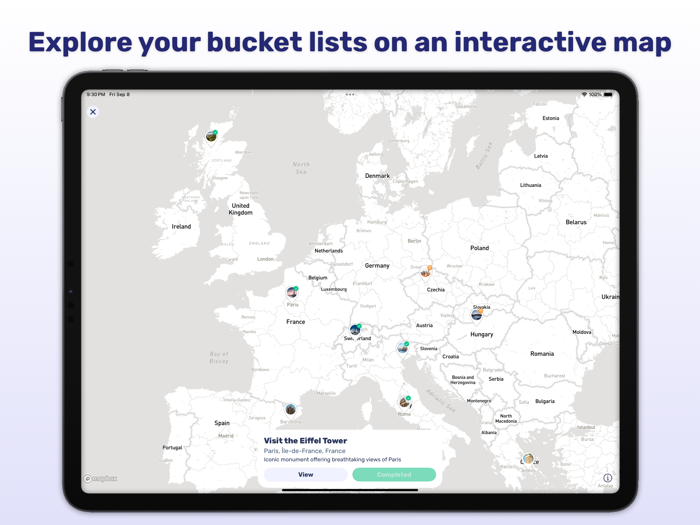Click the United Kingdom map label
This screenshot has width=700, height=525.
coord(240,209)
